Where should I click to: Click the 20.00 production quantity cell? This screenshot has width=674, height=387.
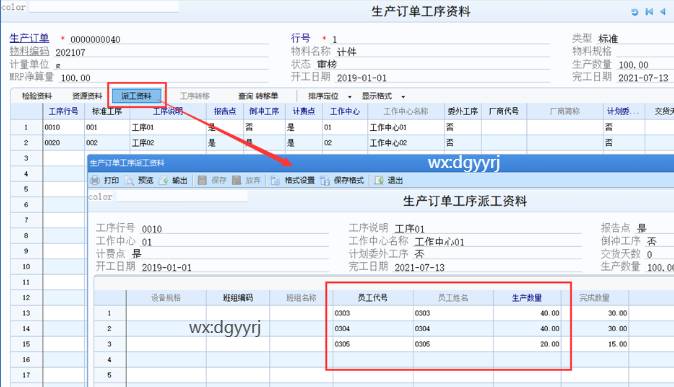(x=527, y=344)
